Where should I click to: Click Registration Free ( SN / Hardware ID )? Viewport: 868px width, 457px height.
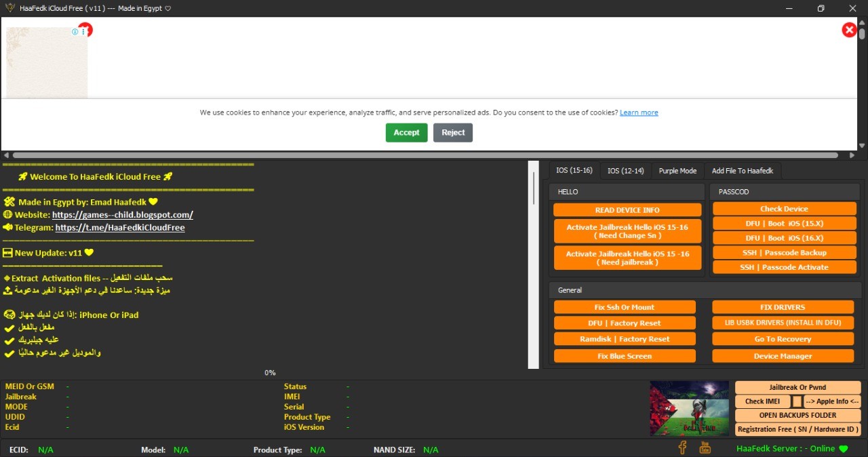click(x=797, y=429)
